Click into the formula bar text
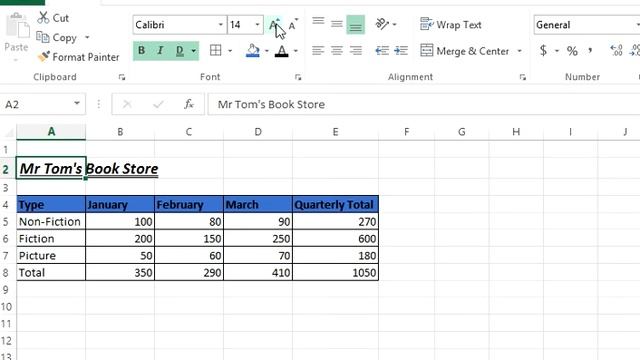Viewport: 640px width, 360px height. pyautogui.click(x=424, y=104)
